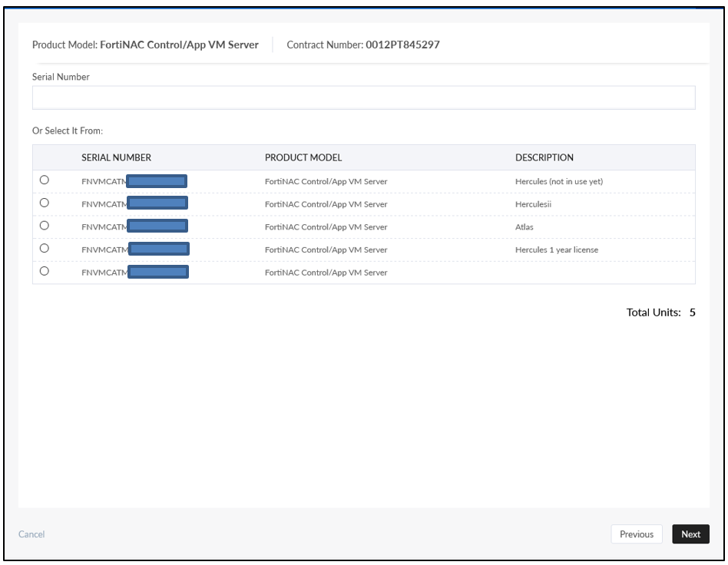Go back with the Previous button
The image size is (728, 565).
click(636, 534)
